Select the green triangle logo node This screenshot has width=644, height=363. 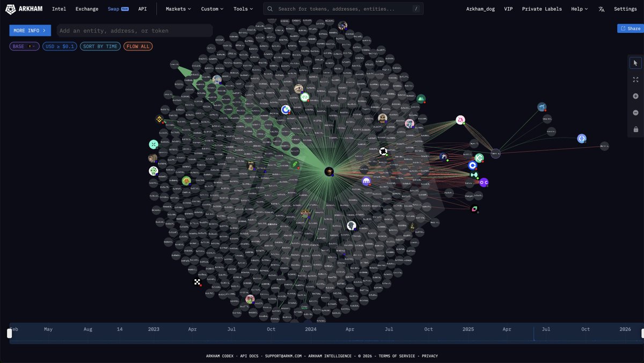pyautogui.click(x=421, y=99)
